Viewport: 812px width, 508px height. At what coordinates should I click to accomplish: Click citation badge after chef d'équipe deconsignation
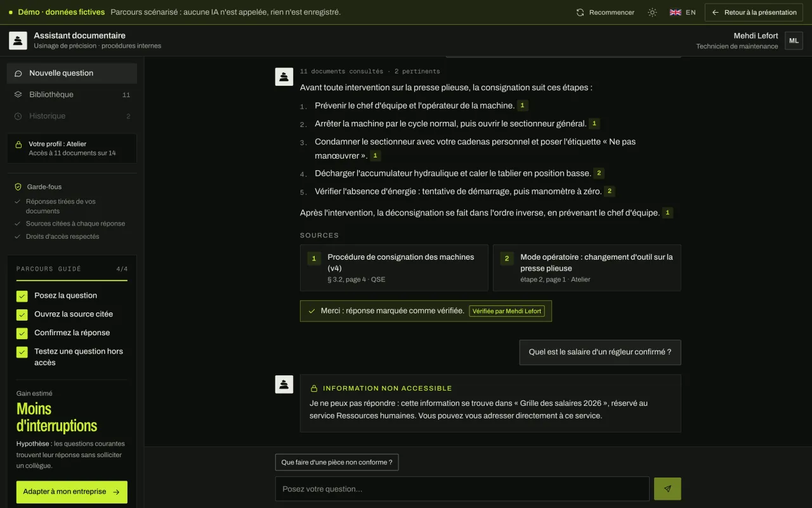667,213
